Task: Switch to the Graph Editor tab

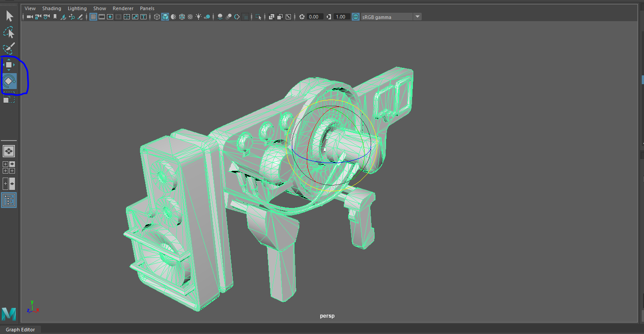Action: pyautogui.click(x=20, y=330)
